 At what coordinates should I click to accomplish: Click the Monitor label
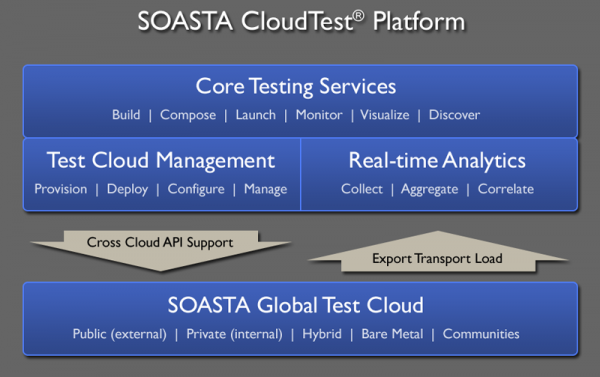pos(319,115)
